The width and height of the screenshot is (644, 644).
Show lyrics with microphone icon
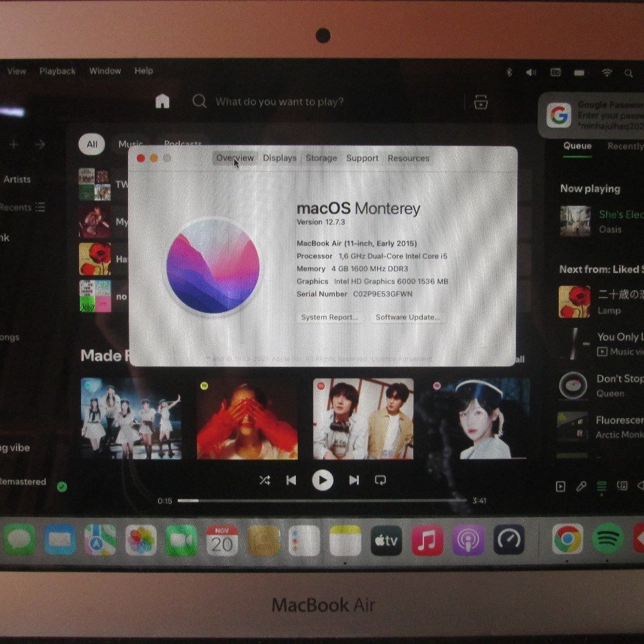click(581, 487)
